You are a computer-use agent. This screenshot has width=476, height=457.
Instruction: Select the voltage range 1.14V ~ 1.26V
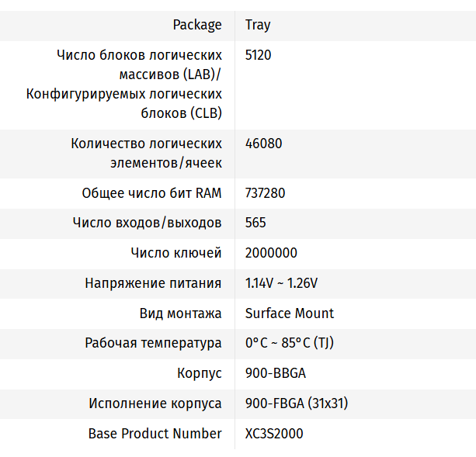(281, 283)
